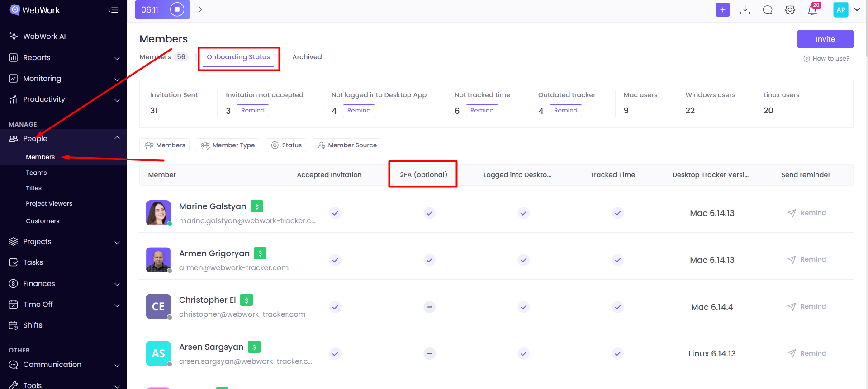This screenshot has height=389, width=868.
Task: Open the download apps icon
Action: pos(745,9)
